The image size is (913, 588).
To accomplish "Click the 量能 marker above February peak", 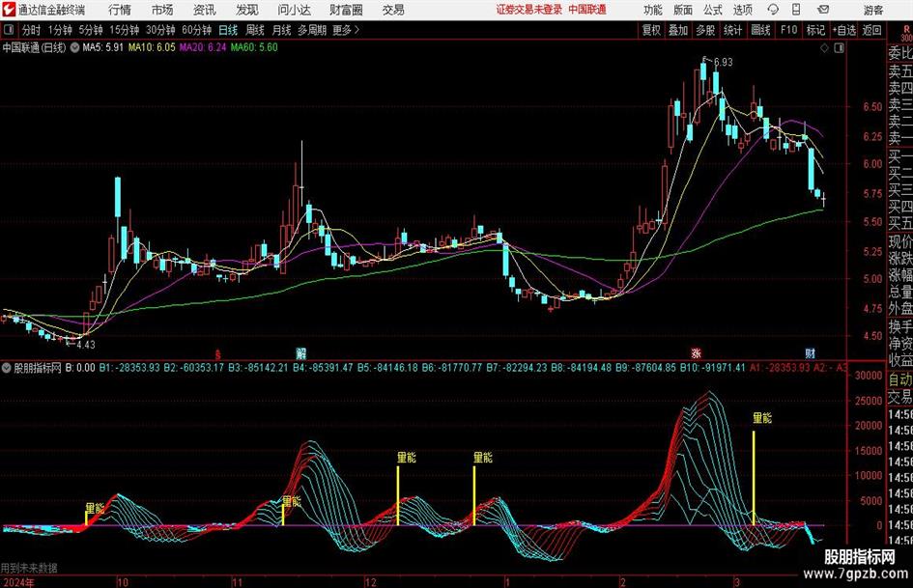I will 762,418.
